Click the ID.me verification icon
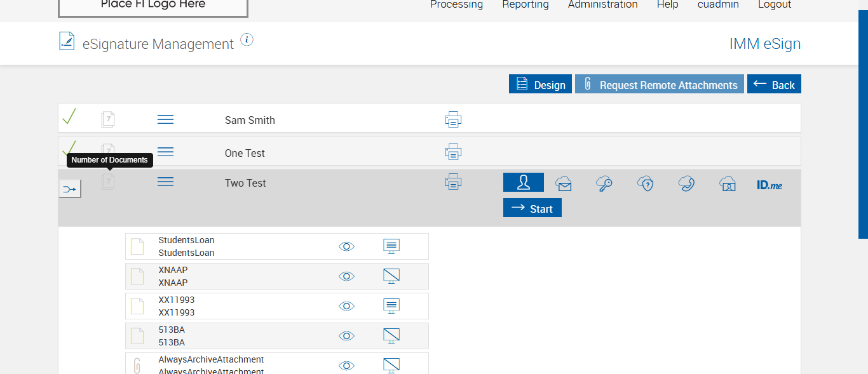 coord(770,185)
